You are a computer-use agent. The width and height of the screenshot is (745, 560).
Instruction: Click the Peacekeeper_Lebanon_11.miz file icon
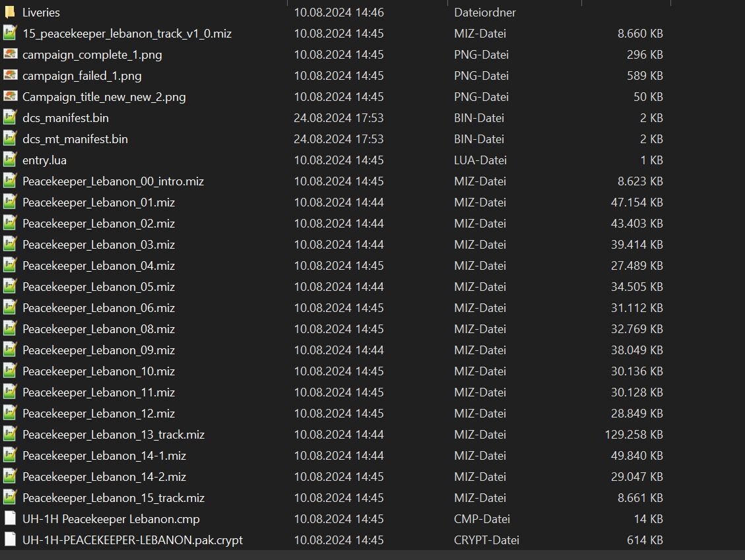[10, 391]
